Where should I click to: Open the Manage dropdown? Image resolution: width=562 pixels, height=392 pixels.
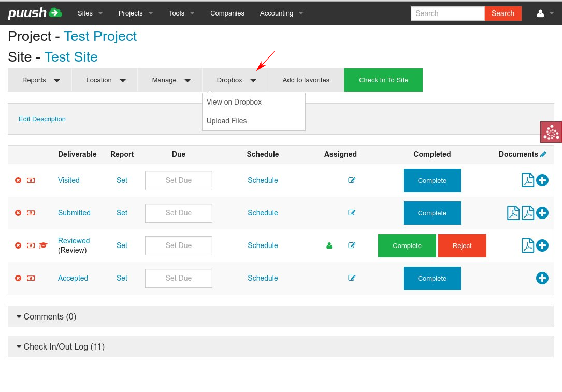pyautogui.click(x=170, y=80)
